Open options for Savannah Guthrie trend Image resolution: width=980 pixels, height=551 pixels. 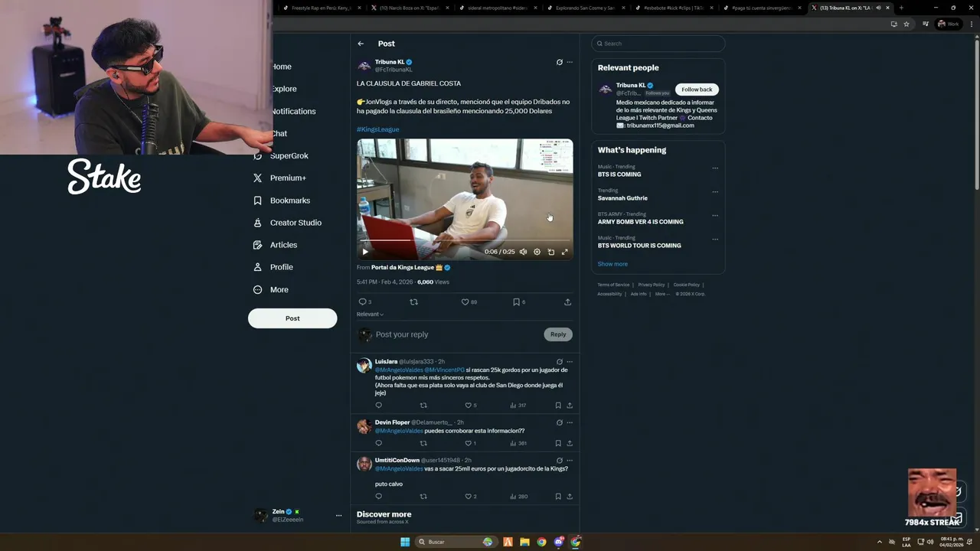click(x=715, y=192)
